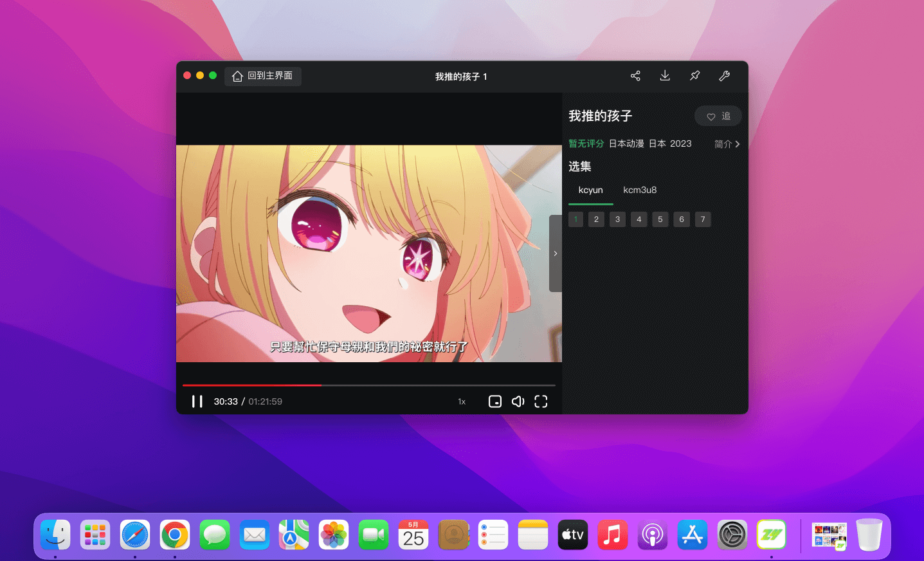
Task: Click the download icon in title bar
Action: click(665, 76)
